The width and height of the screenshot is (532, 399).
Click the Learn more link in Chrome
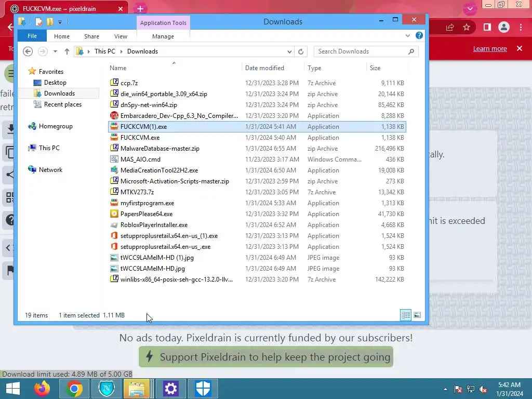[490, 49]
